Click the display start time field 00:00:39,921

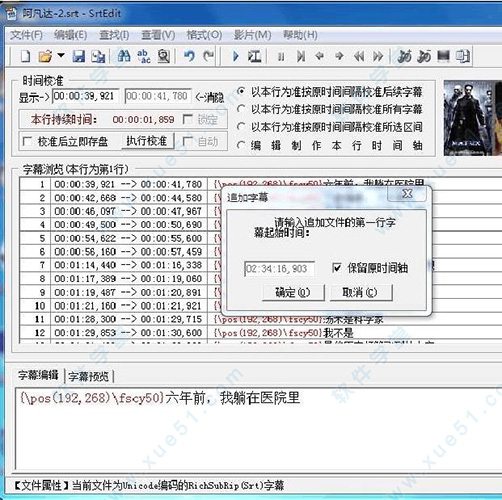coord(86,97)
